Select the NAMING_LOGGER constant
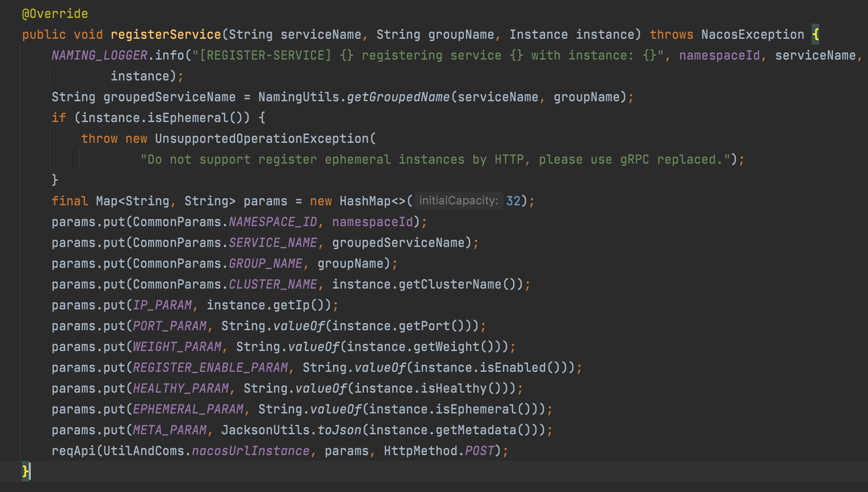This screenshot has width=868, height=492. (99, 55)
